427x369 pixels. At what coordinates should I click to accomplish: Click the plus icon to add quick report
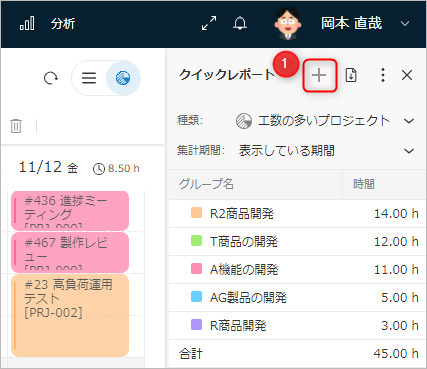point(319,75)
